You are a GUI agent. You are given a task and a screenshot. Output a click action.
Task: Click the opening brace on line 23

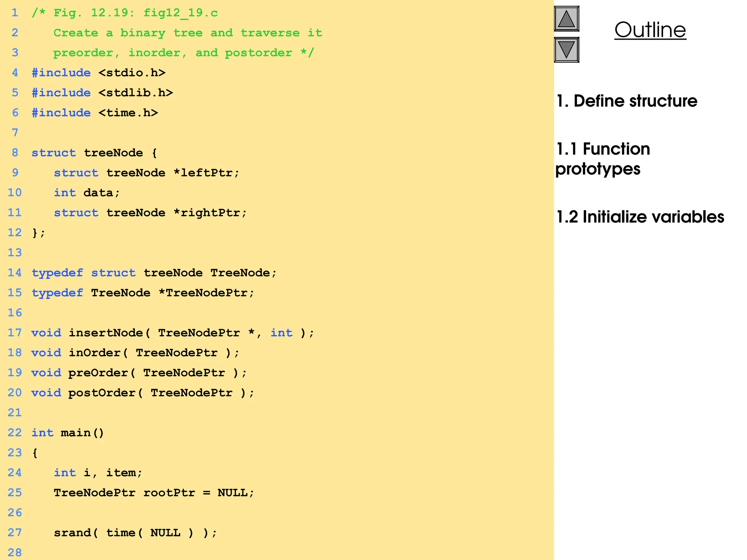tap(35, 453)
